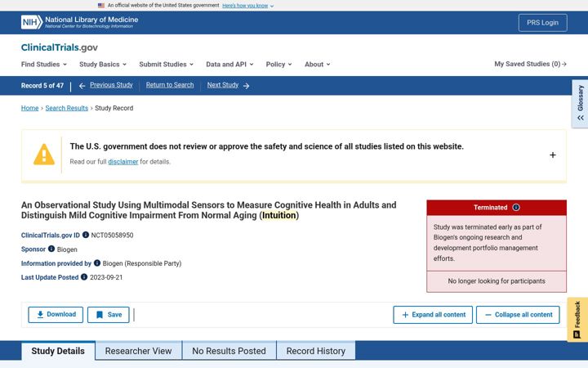Viewport: 588px width, 368px height.
Task: Click Collapse all content button
Action: coord(518,315)
